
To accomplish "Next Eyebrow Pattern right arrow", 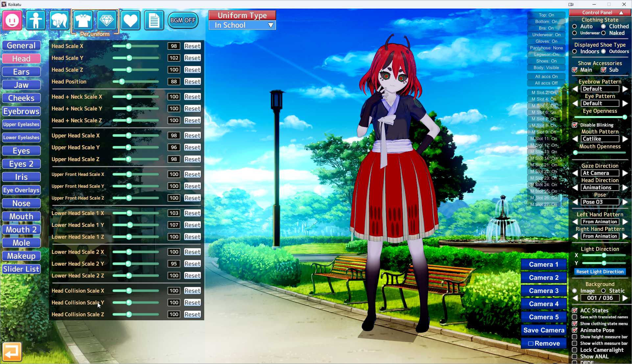I will pyautogui.click(x=625, y=89).
